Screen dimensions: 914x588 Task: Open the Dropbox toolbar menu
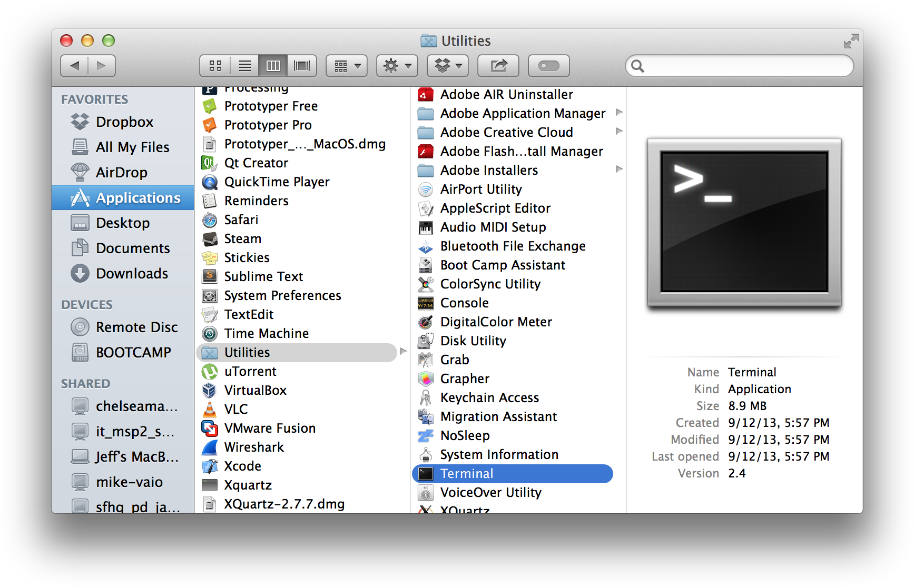coord(448,66)
